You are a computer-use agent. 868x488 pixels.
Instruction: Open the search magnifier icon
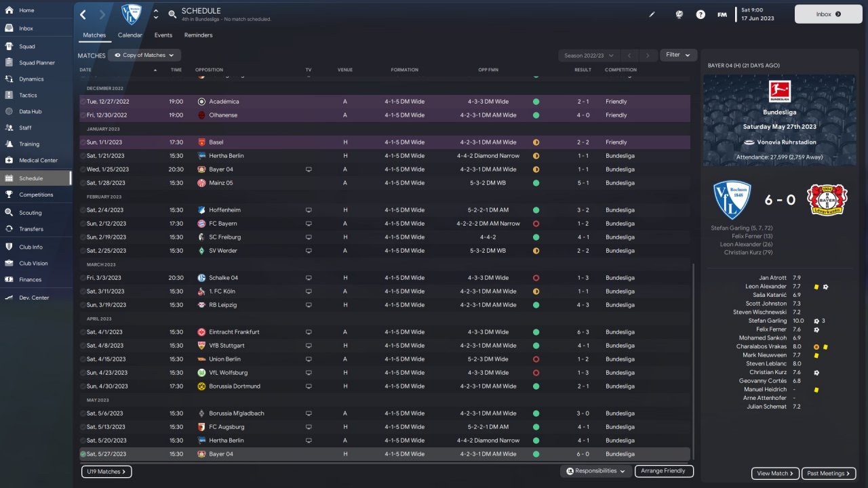pos(172,14)
